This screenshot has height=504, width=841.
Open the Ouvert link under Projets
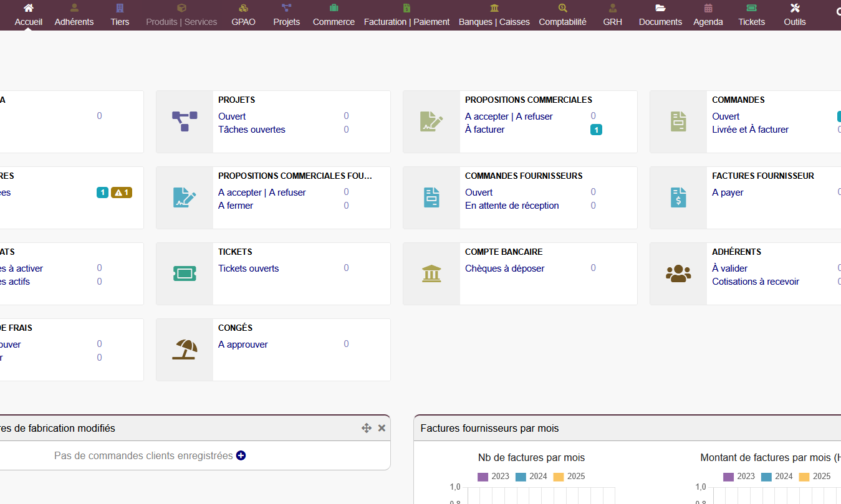(232, 116)
